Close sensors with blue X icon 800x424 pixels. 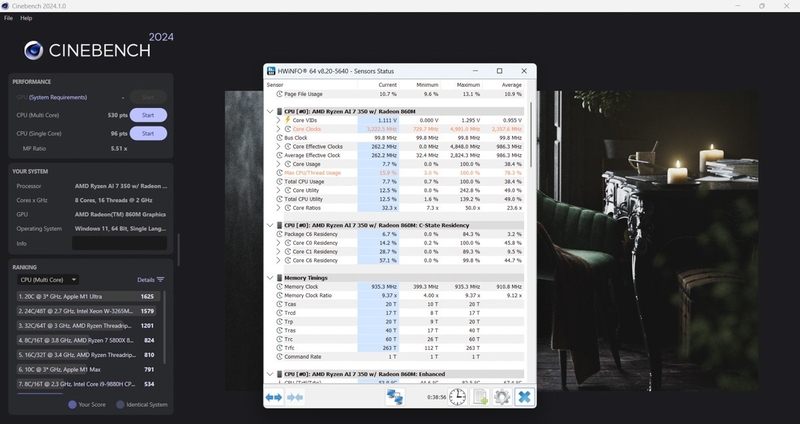[x=524, y=397]
